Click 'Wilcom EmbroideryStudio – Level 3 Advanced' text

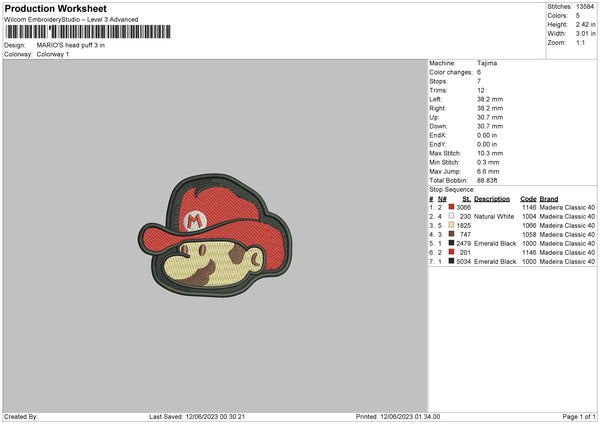click(x=71, y=20)
